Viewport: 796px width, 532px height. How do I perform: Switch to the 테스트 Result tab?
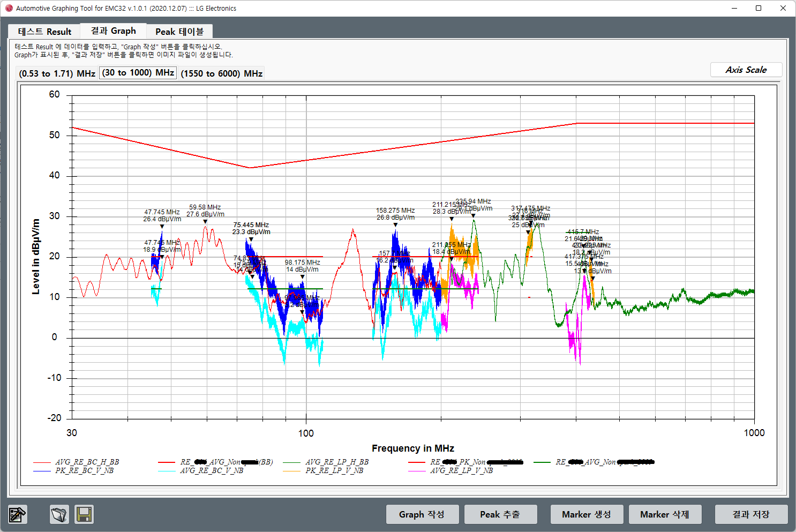(44, 32)
